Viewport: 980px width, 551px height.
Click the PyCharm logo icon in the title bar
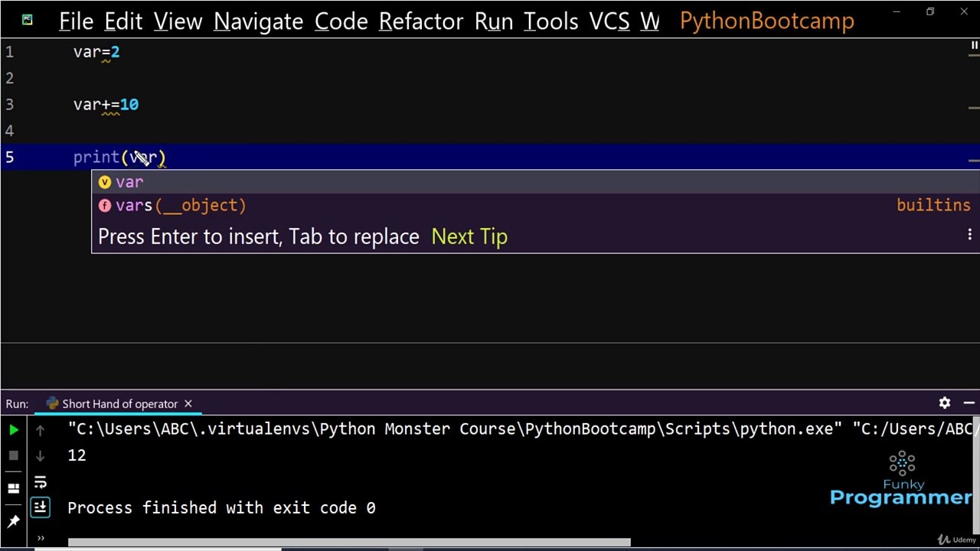[x=27, y=20]
